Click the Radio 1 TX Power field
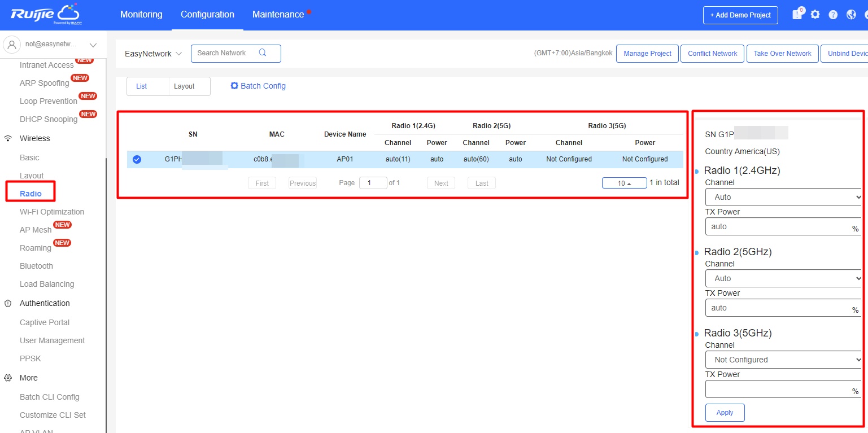Screen dimensions: 868x433 coord(784,226)
